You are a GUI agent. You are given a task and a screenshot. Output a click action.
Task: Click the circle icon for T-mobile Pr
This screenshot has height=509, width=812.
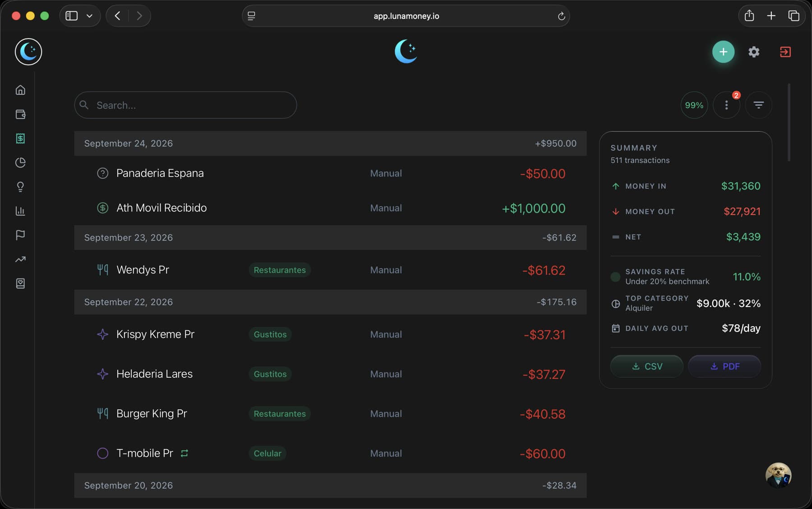coord(103,453)
